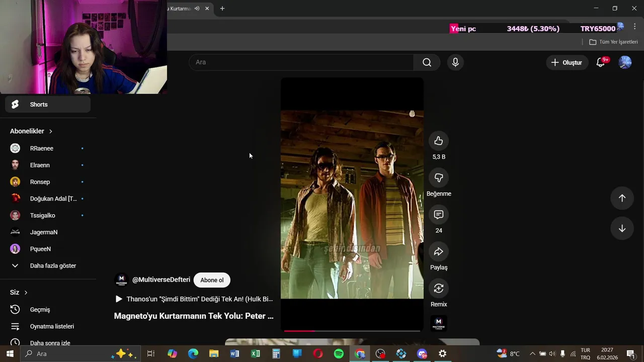Start voice search with microphone icon
The width and height of the screenshot is (644, 362).
pyautogui.click(x=455, y=62)
